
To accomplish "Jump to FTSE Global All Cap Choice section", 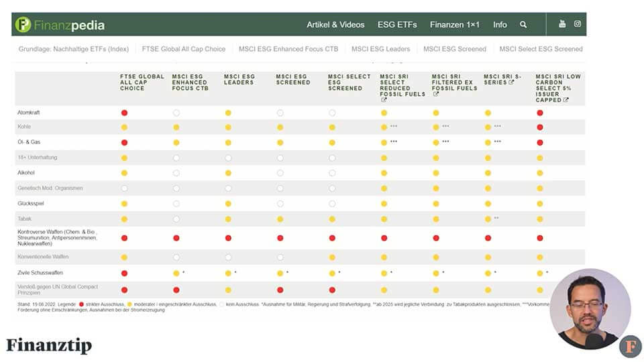I will (x=184, y=49).
